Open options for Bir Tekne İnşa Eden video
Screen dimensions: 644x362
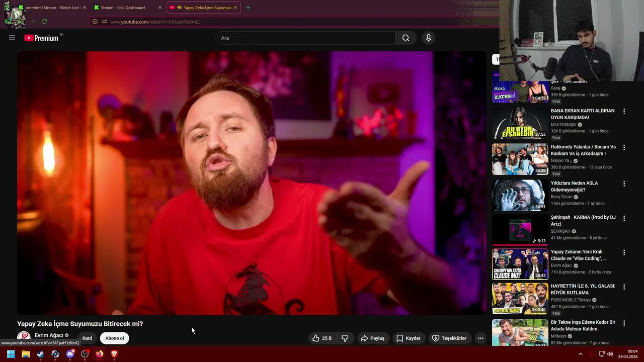[624, 323]
